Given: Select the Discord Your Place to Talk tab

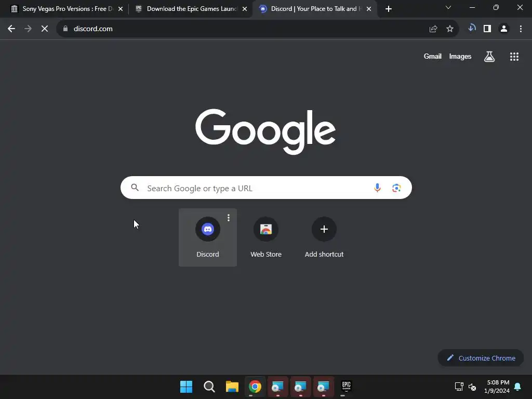Looking at the screenshot, I should [x=315, y=9].
